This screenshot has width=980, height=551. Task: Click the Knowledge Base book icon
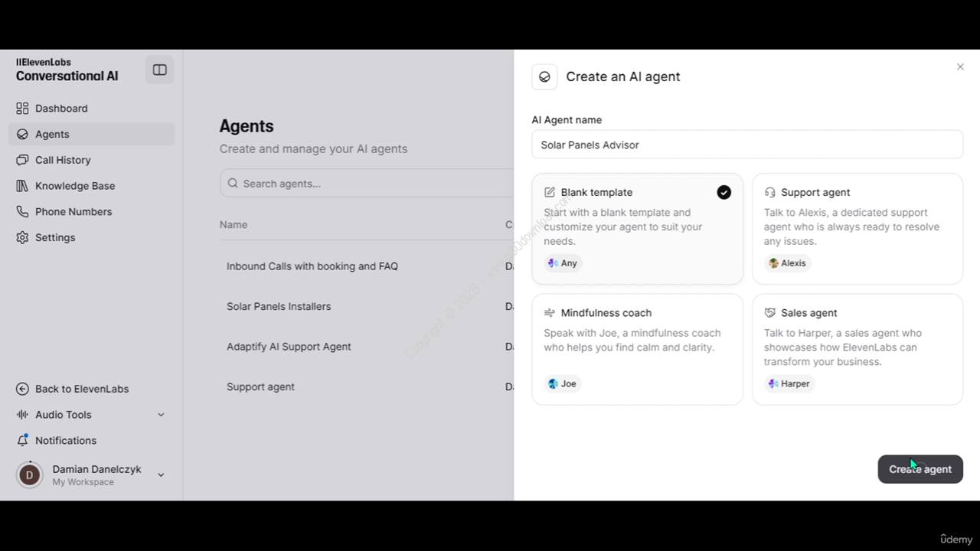click(22, 186)
